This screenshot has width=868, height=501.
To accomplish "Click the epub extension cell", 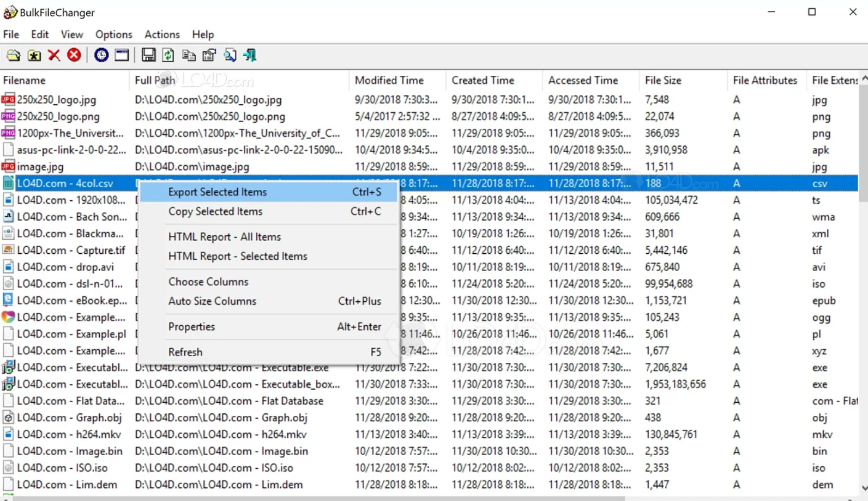I will pos(824,301).
